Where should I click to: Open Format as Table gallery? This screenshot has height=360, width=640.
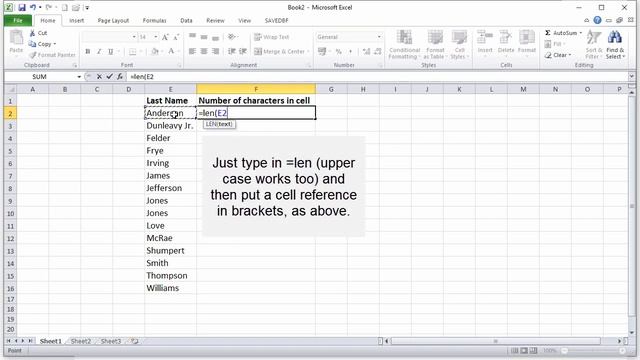click(x=435, y=44)
